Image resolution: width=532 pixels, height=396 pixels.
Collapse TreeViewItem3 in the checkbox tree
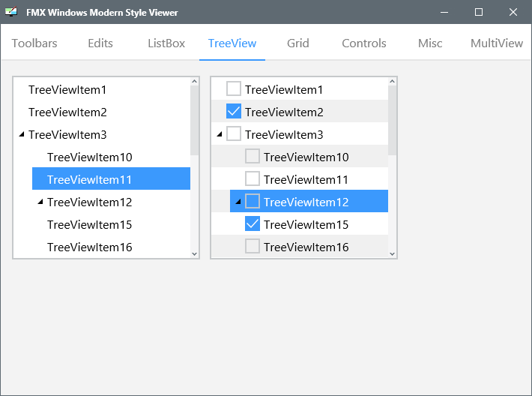(220, 134)
